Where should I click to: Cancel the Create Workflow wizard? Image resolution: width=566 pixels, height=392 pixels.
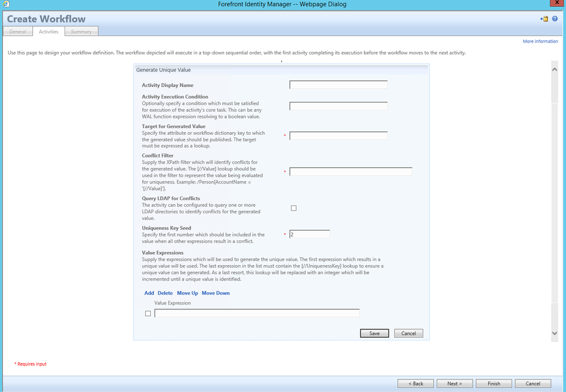coord(533,384)
